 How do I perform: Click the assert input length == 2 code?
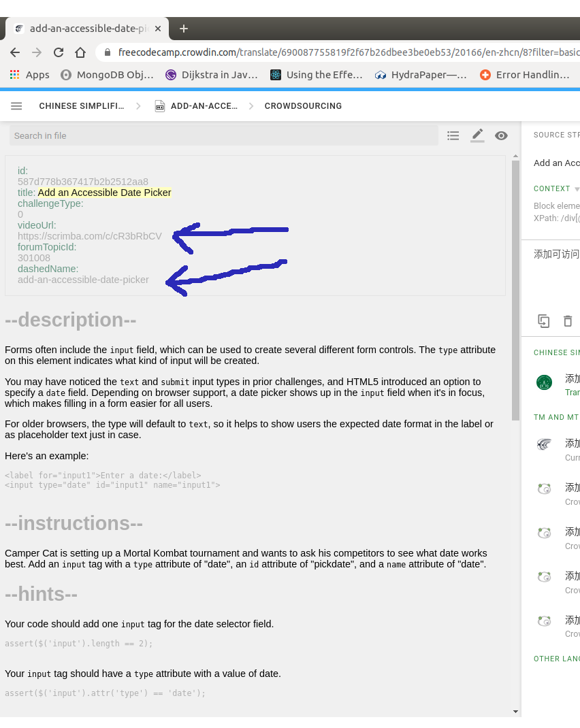click(x=78, y=644)
